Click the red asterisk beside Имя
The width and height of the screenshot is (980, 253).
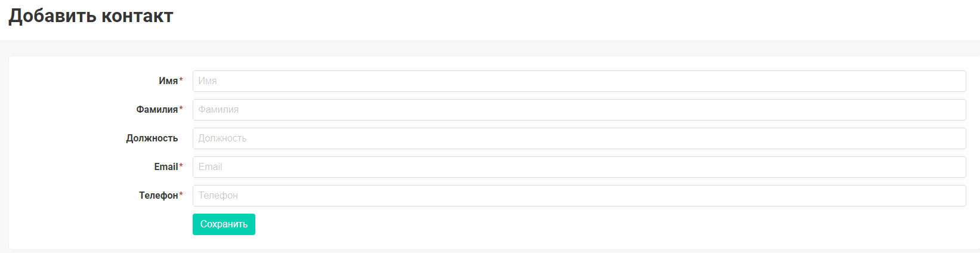pyautogui.click(x=181, y=81)
